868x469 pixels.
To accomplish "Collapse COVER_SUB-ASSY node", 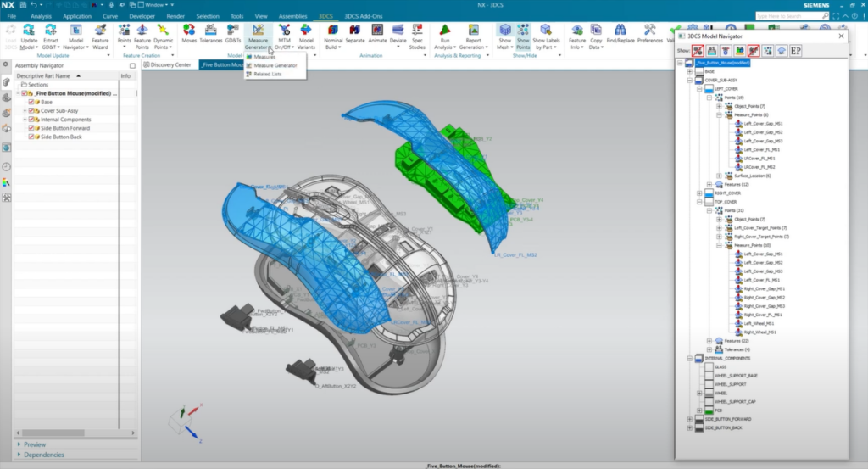I will 690,81.
